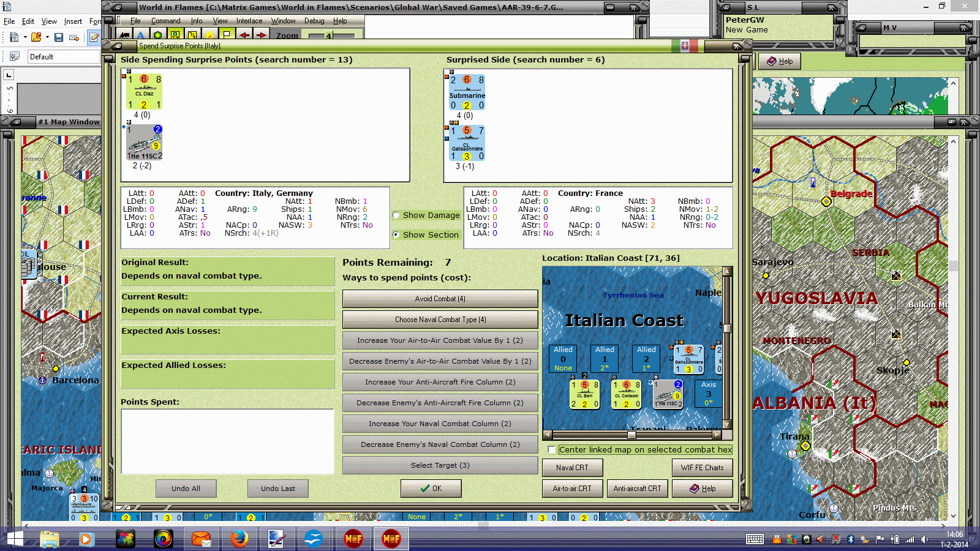Confirm with the OK button
The height and width of the screenshot is (551, 980).
[x=431, y=489]
